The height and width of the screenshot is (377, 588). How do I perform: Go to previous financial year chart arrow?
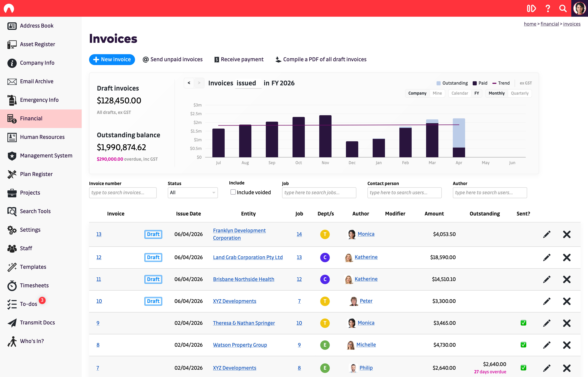click(x=189, y=83)
